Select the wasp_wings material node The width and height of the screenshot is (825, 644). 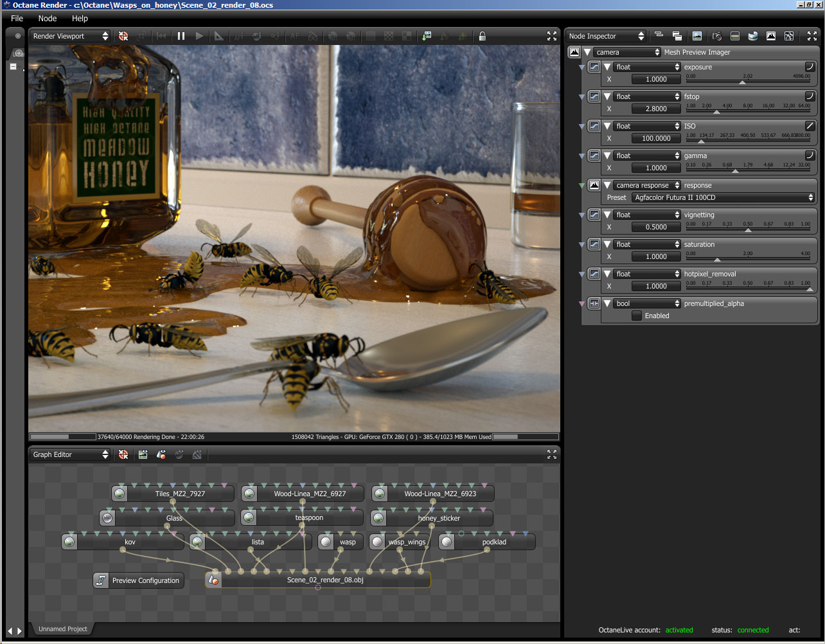401,542
